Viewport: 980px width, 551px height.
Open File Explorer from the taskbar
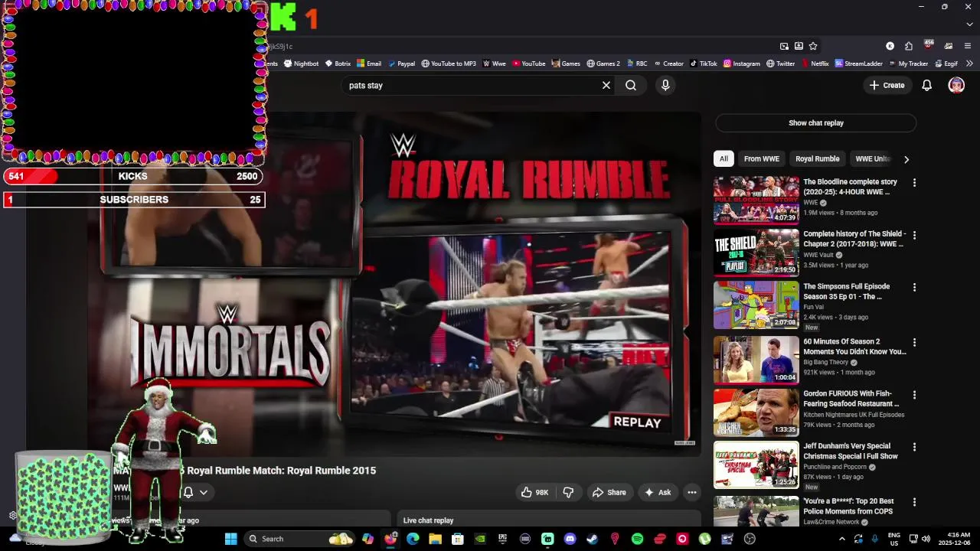[436, 539]
